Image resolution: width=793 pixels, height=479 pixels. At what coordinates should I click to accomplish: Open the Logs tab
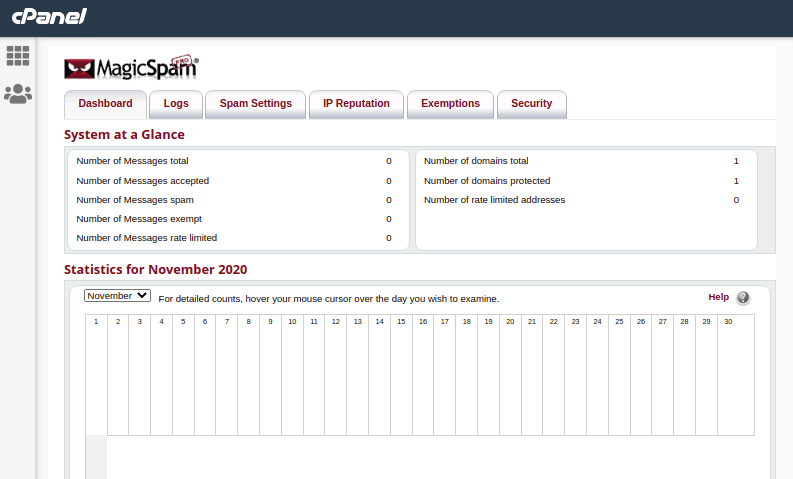pos(176,104)
